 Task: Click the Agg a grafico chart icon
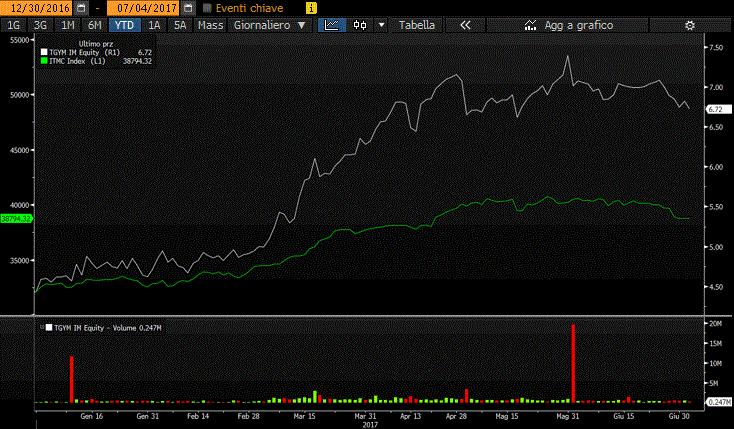point(529,24)
